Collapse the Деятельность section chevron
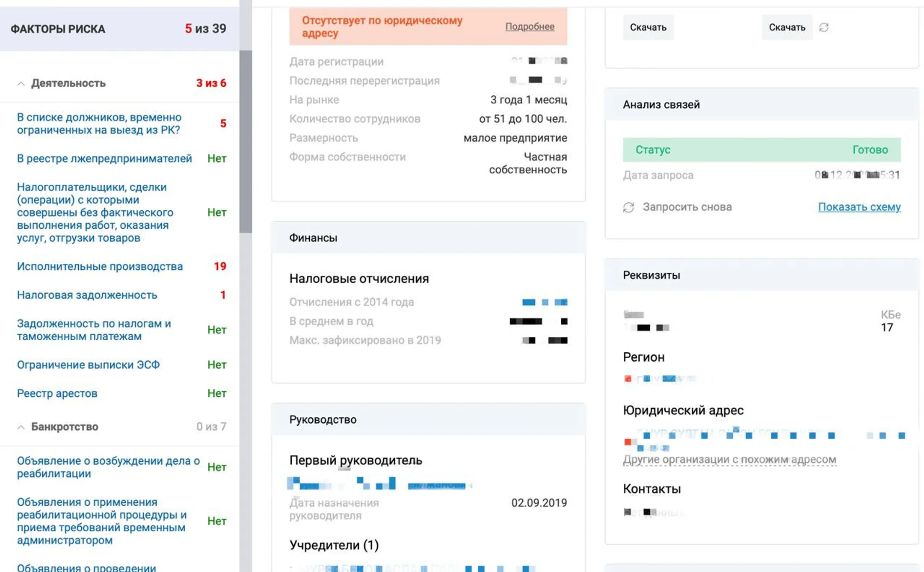The height and width of the screenshot is (572, 924). coord(21,83)
